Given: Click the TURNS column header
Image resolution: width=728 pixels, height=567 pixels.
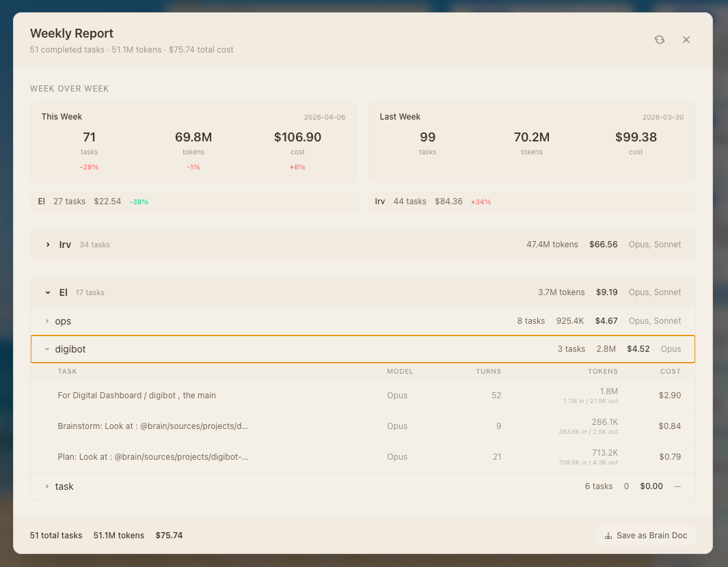Looking at the screenshot, I should click(489, 371).
